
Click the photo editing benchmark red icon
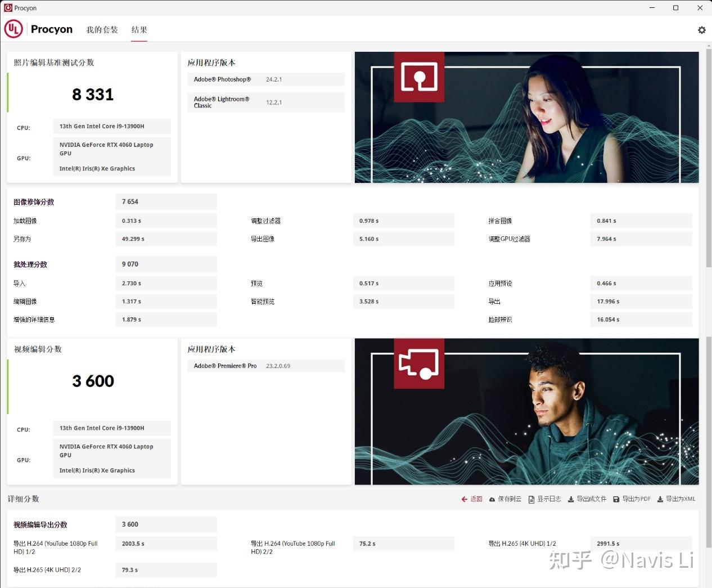coord(419,77)
